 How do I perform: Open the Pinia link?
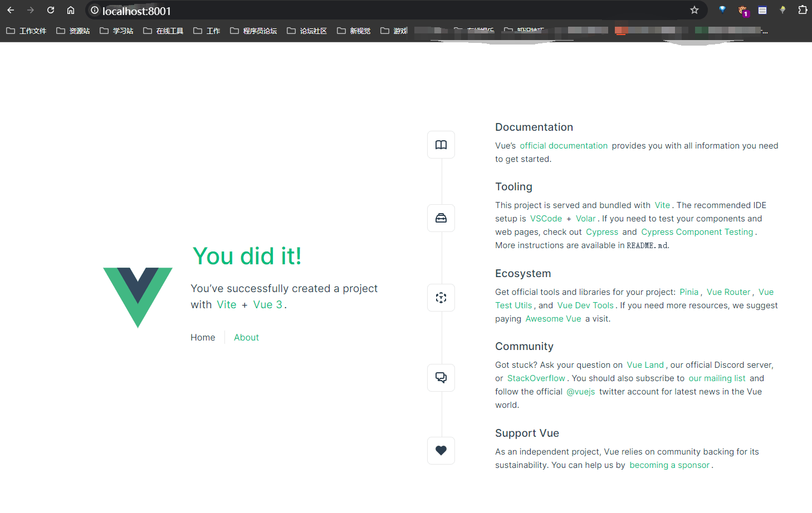688,292
